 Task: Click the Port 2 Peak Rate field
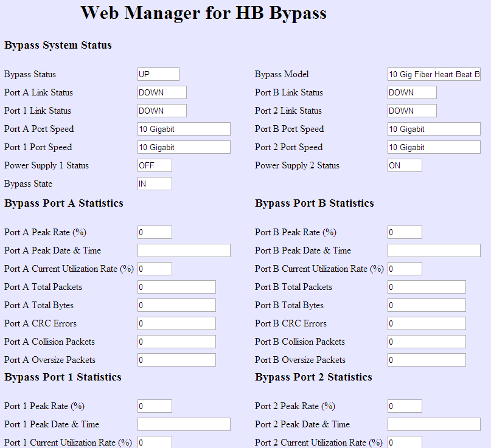pos(405,406)
